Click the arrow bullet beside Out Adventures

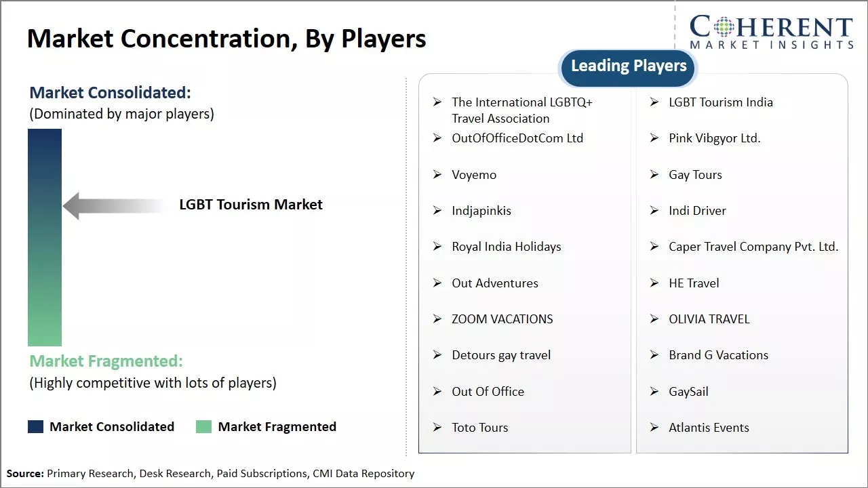pyautogui.click(x=437, y=283)
